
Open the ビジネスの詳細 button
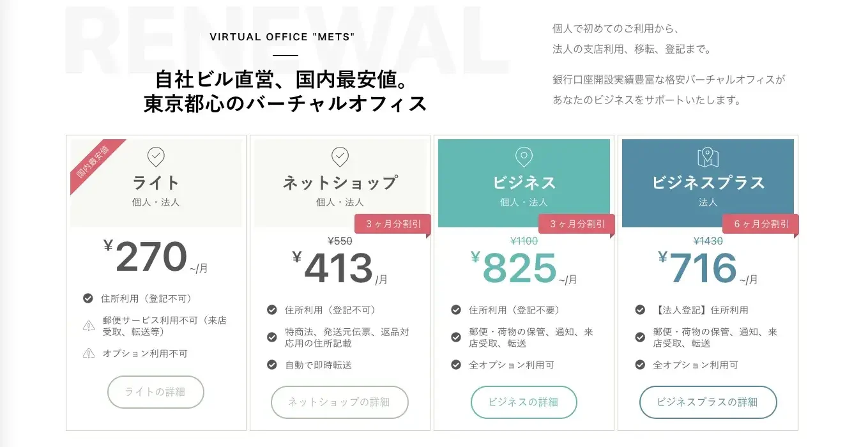click(524, 402)
